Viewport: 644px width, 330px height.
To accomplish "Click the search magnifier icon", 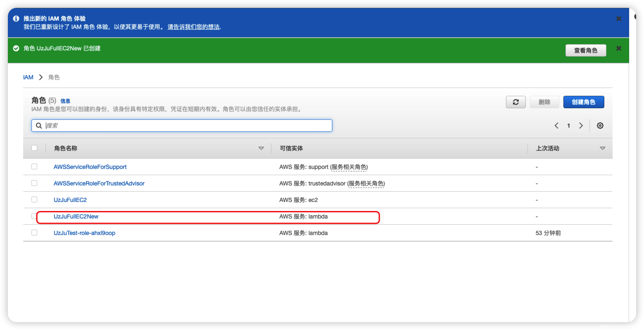I will pyautogui.click(x=39, y=125).
